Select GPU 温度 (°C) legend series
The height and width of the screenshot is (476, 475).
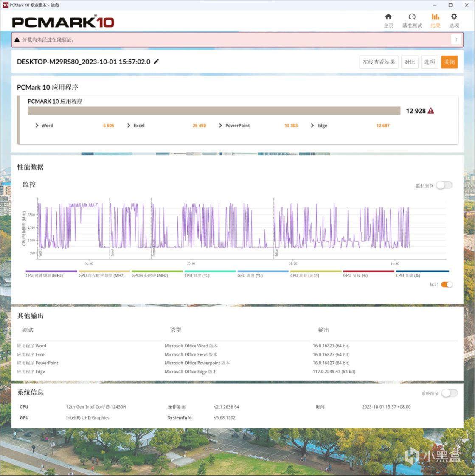pos(263,274)
